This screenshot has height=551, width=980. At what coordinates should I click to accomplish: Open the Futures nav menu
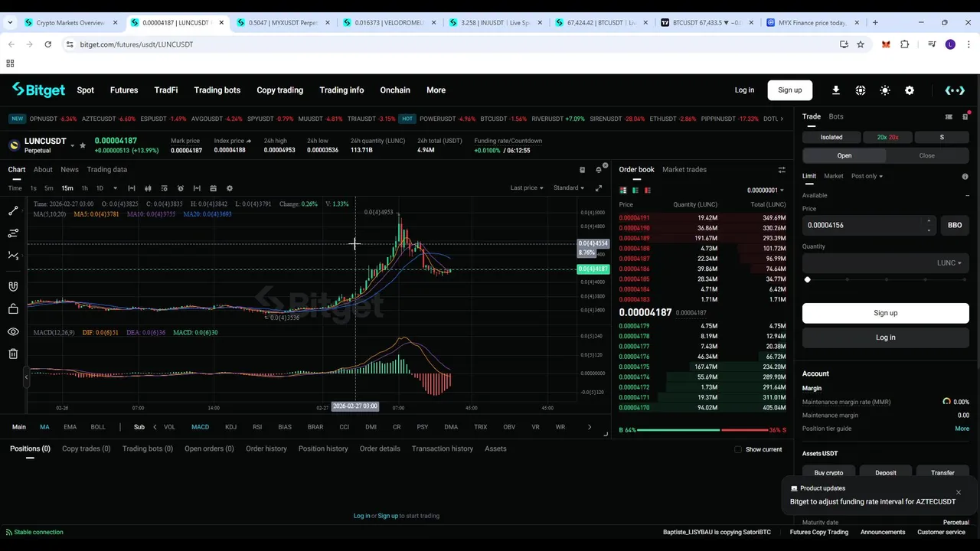click(124, 90)
